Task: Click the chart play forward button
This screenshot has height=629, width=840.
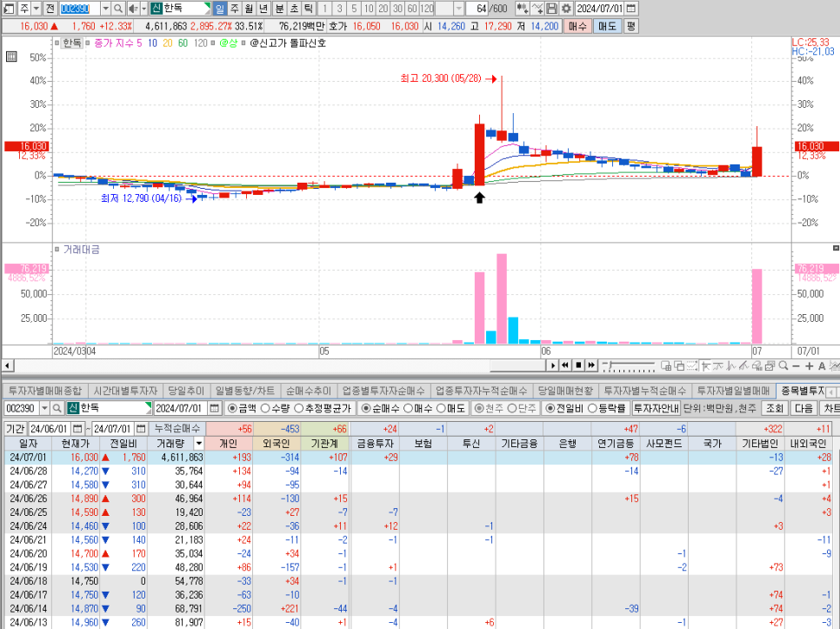Action: click(553, 365)
